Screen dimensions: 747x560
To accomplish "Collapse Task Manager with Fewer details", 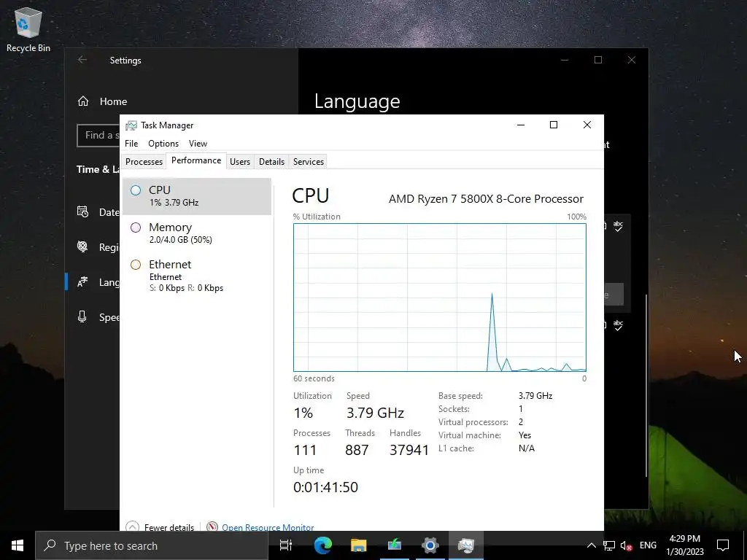I will [160, 526].
